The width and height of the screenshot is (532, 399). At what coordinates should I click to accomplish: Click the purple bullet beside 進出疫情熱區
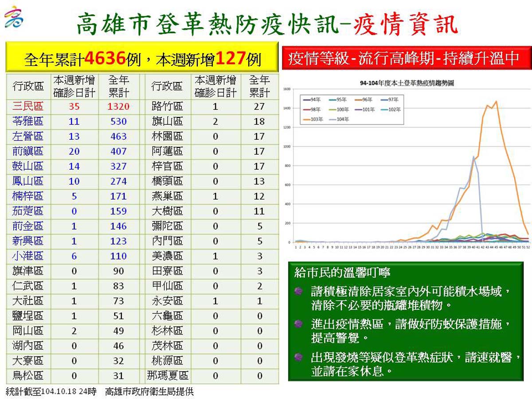pos(298,324)
